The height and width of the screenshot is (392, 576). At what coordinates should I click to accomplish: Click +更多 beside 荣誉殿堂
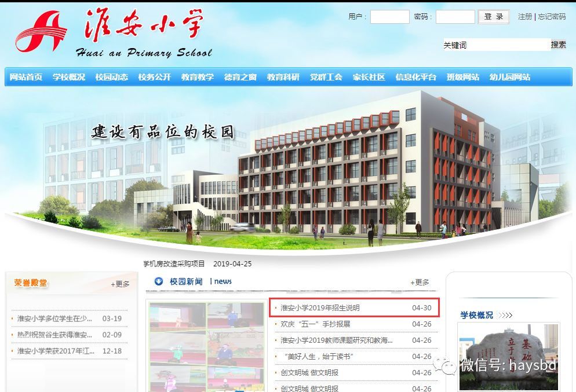pos(119,284)
